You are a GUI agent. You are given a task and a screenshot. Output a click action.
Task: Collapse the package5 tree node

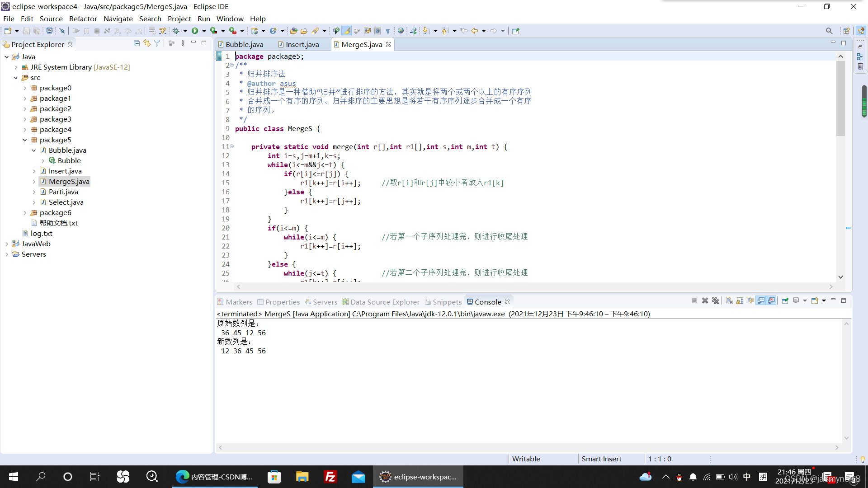[25, 140]
